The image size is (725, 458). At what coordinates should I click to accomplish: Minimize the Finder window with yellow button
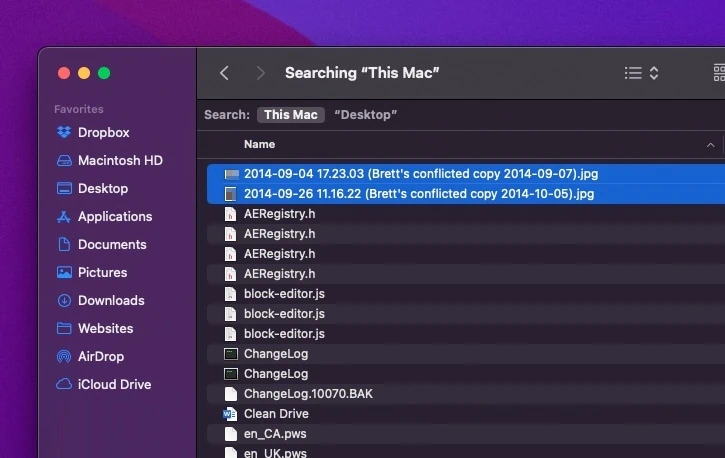point(84,73)
